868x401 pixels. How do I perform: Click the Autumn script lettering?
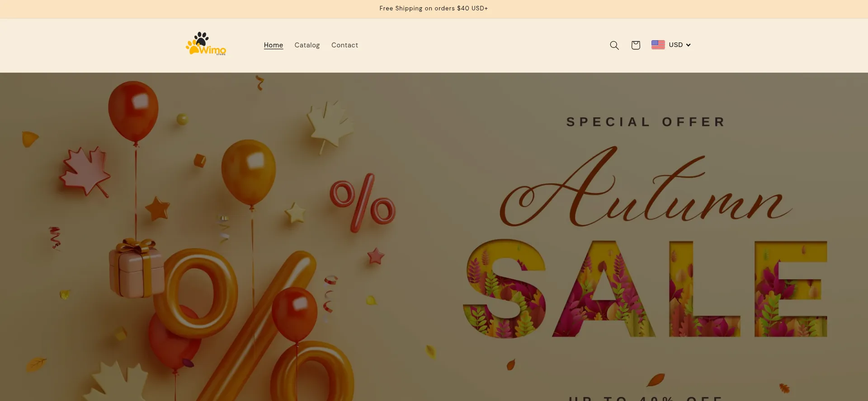[646, 187]
